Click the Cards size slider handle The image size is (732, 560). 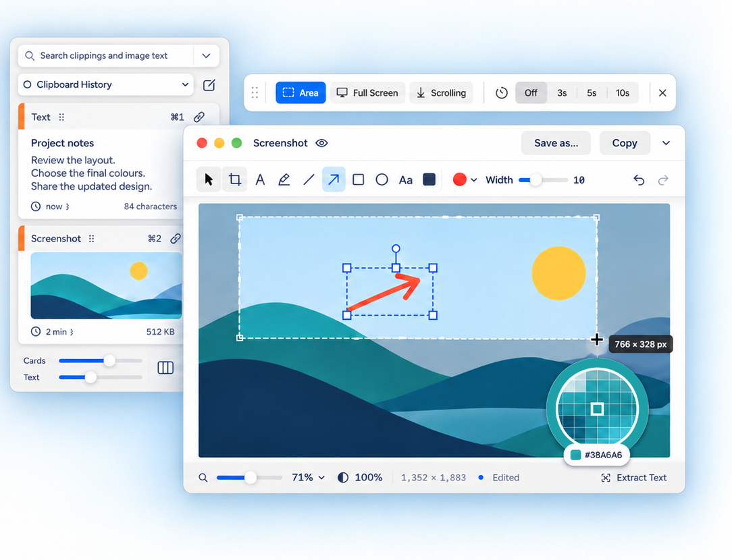pyautogui.click(x=109, y=360)
